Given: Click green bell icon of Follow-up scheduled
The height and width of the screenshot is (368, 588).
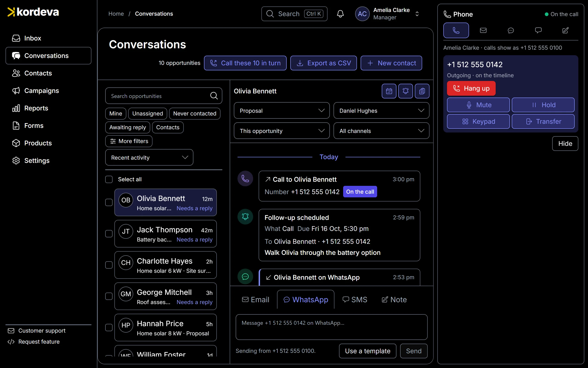Looking at the screenshot, I should pyautogui.click(x=245, y=217).
